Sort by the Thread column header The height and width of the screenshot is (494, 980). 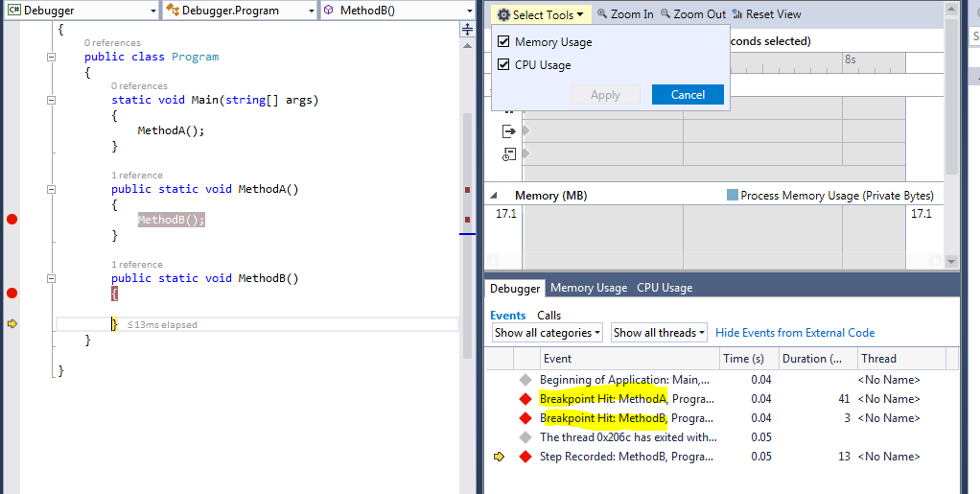pos(901,359)
